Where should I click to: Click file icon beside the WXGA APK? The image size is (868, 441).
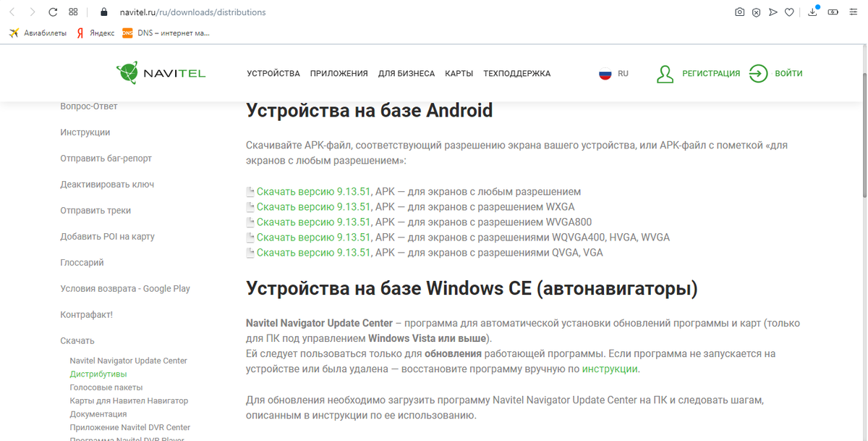[250, 207]
